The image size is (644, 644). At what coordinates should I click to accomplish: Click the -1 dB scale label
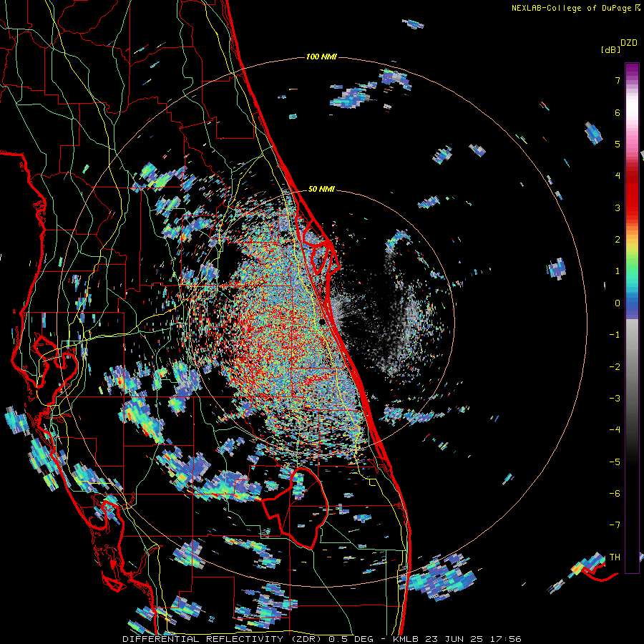point(615,335)
